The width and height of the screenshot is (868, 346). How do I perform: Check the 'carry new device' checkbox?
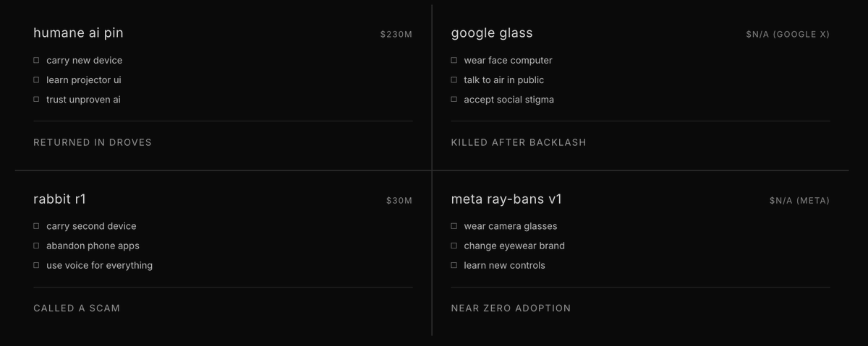[36, 61]
